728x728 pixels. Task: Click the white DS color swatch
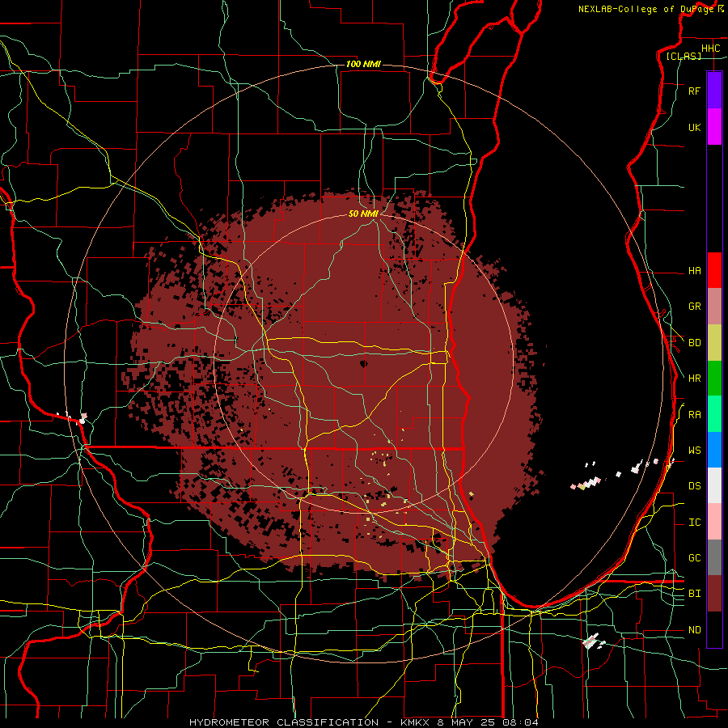pyautogui.click(x=714, y=485)
